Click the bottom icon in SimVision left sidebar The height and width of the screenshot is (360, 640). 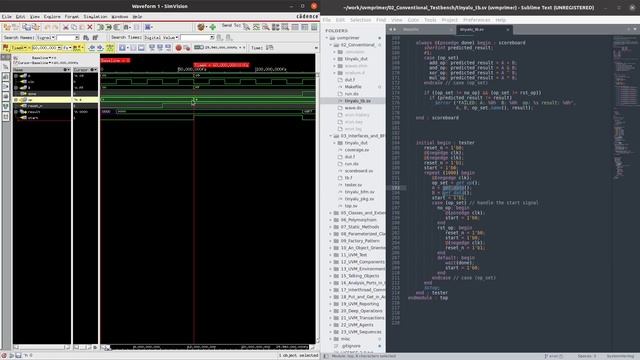(x=6, y=116)
